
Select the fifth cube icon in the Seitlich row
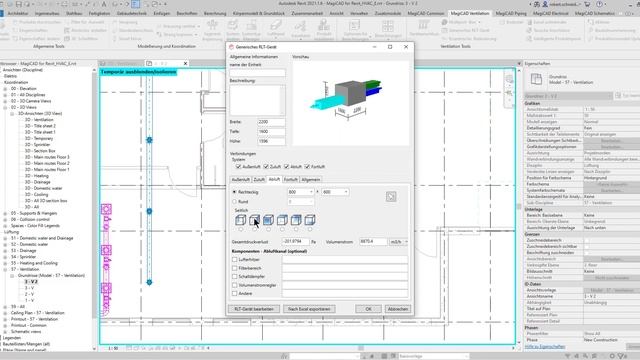tap(296, 220)
